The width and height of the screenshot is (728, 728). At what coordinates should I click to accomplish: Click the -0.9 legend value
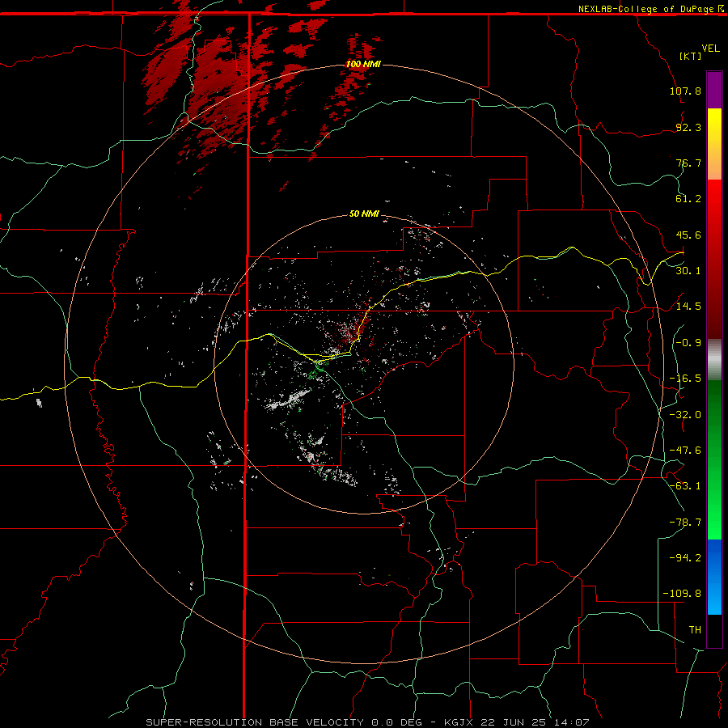point(688,343)
